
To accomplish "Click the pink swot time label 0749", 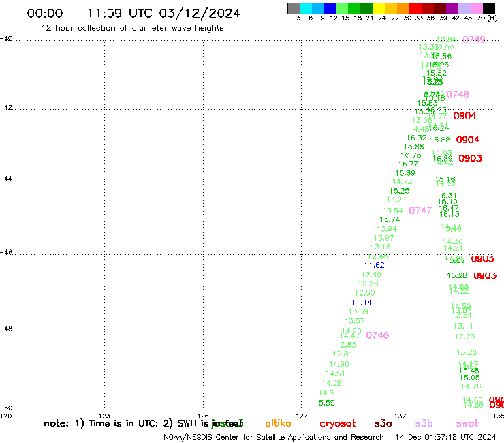I will (474, 40).
